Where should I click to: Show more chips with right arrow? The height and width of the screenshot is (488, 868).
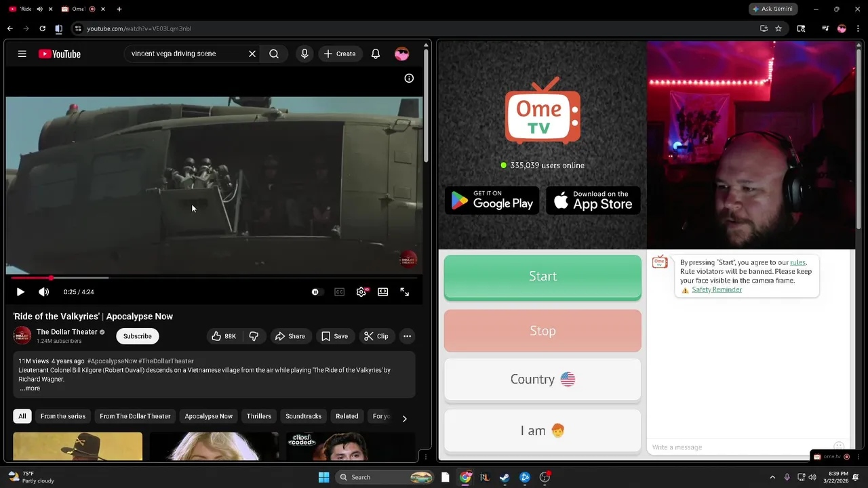pos(404,418)
